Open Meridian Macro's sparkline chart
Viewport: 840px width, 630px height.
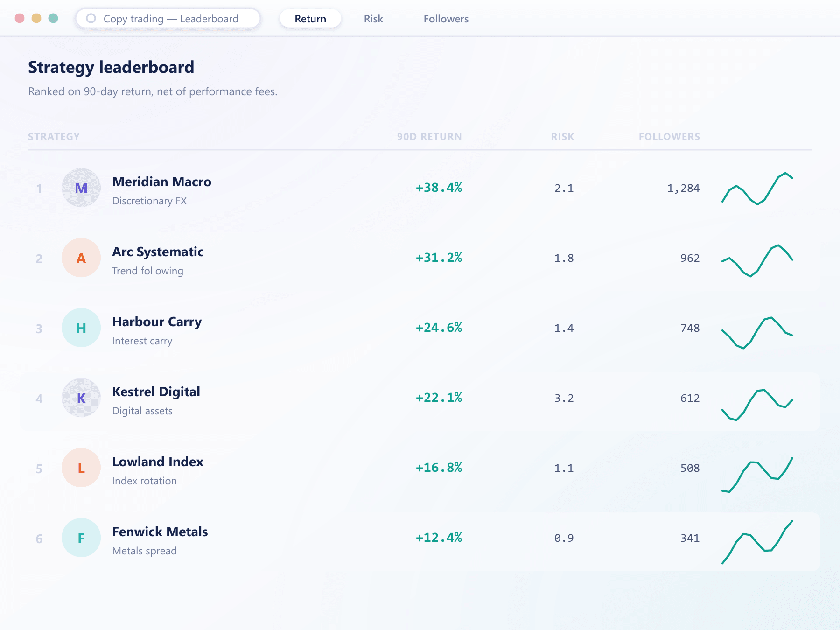[x=757, y=189]
